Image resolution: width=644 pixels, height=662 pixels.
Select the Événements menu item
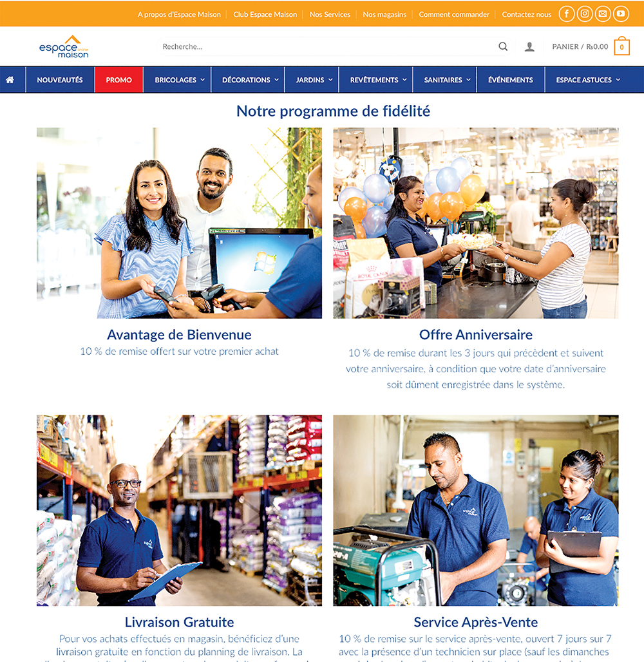pos(510,80)
